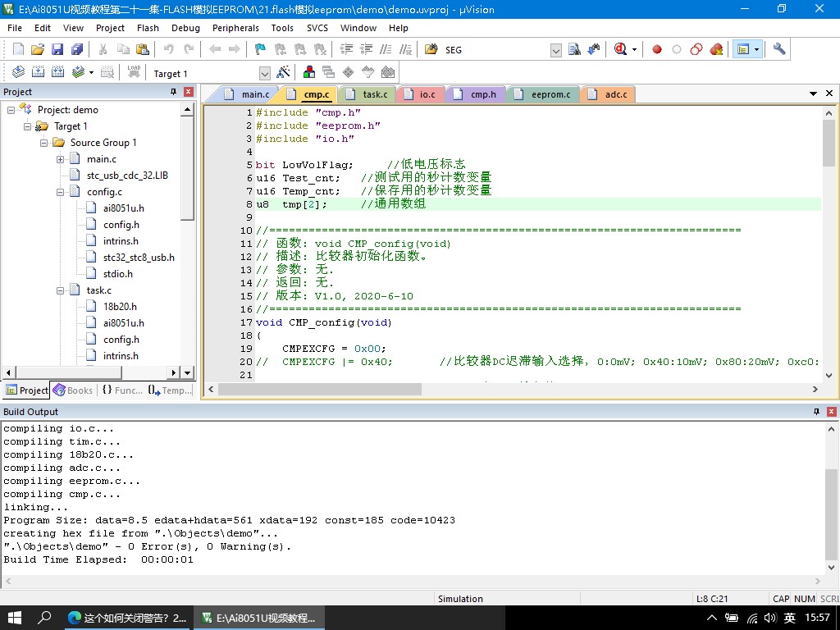Viewport: 840px width, 630px height.
Task: Click the Open file folder icon
Action: point(38,49)
